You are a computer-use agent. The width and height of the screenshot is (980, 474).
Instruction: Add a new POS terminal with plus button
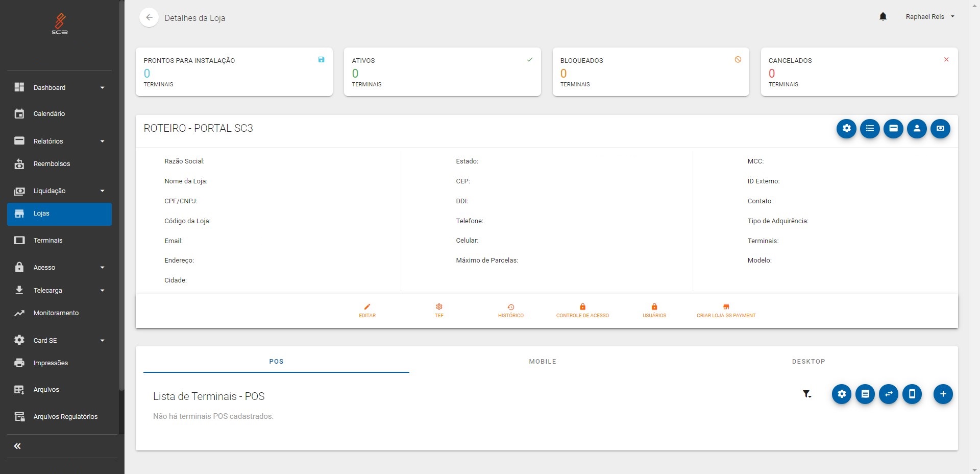[943, 394]
